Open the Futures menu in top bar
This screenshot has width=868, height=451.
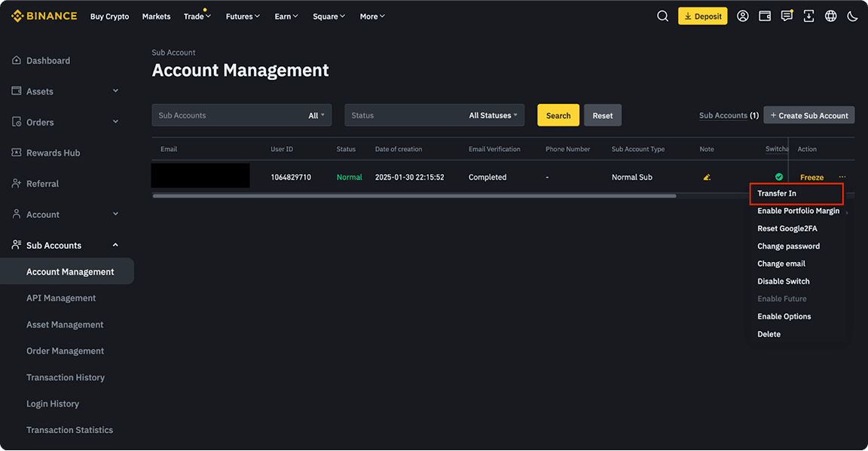point(242,16)
